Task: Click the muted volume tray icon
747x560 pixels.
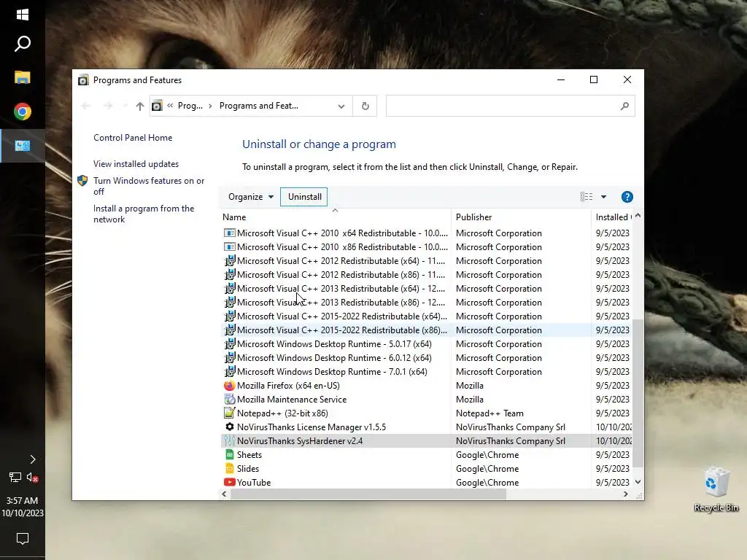Action: [32, 477]
